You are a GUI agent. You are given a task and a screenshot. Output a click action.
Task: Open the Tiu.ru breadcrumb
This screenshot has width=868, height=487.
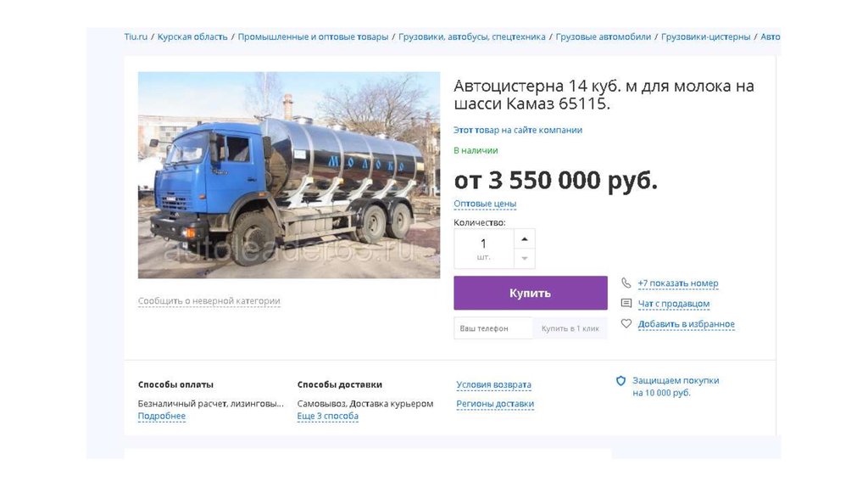click(x=136, y=36)
